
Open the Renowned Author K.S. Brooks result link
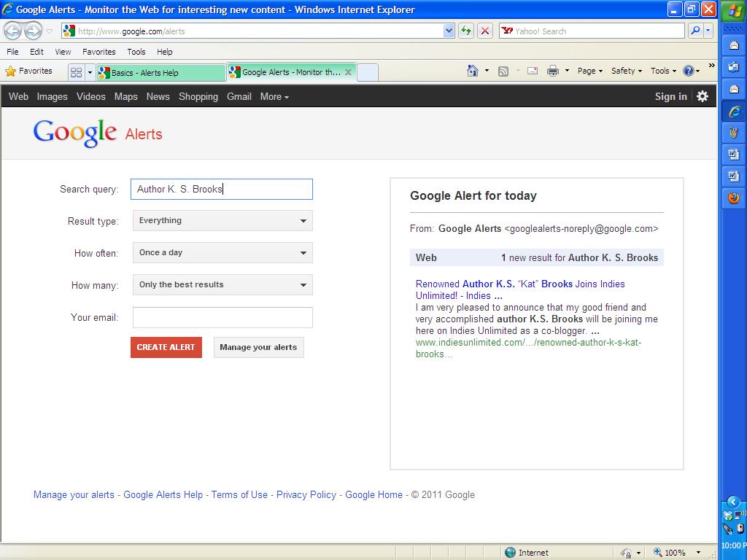pos(520,289)
